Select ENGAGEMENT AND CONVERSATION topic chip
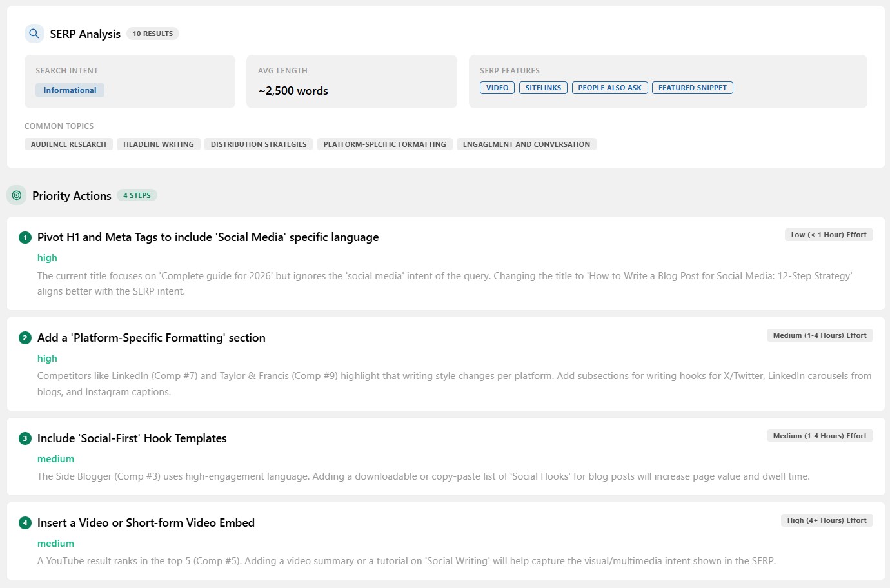This screenshot has height=588, width=890. coord(526,144)
